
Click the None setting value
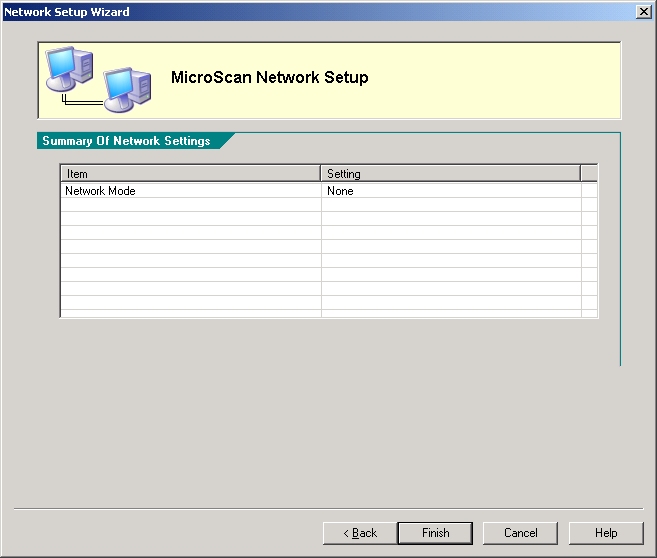tap(340, 191)
